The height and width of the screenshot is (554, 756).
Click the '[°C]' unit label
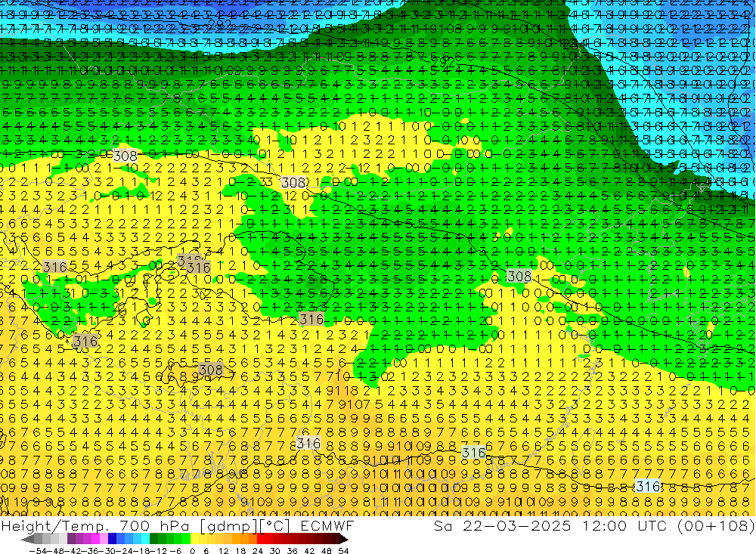(x=275, y=525)
